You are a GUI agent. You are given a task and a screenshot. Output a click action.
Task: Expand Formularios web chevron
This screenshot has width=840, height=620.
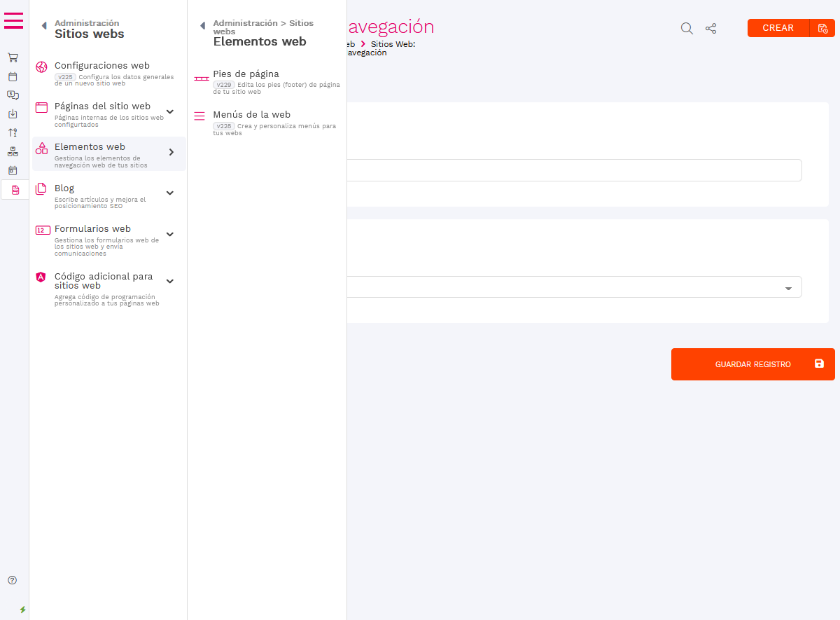point(169,234)
